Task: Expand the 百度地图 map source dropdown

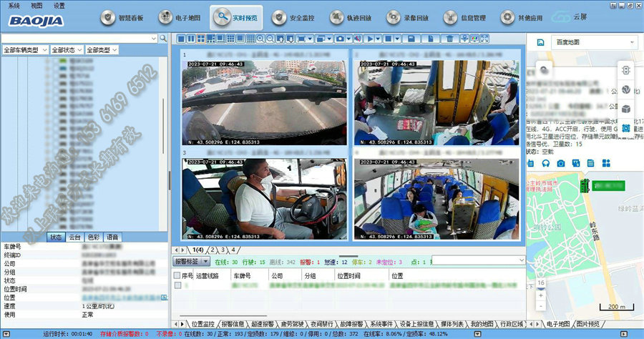Action: pyautogui.click(x=594, y=43)
